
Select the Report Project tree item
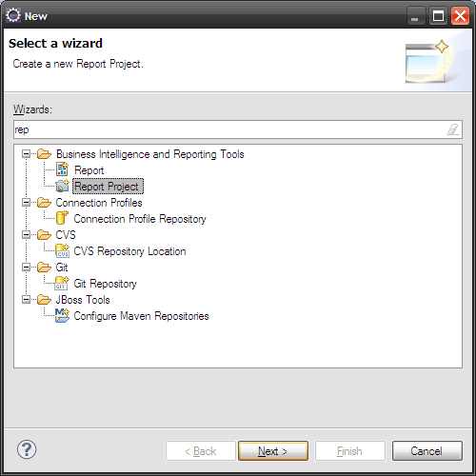[108, 187]
